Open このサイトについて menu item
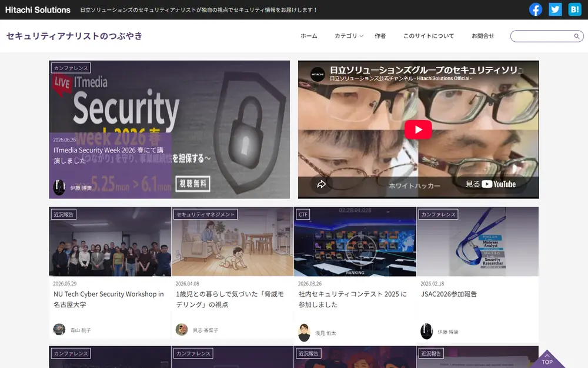 click(429, 36)
